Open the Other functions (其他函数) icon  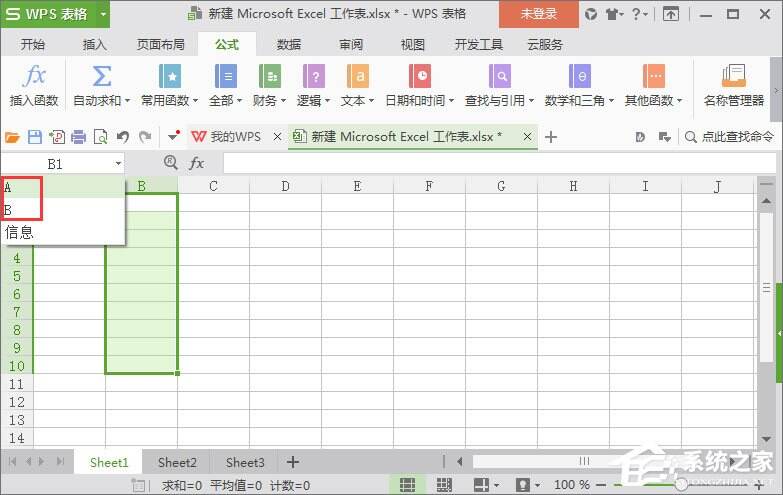point(654,76)
